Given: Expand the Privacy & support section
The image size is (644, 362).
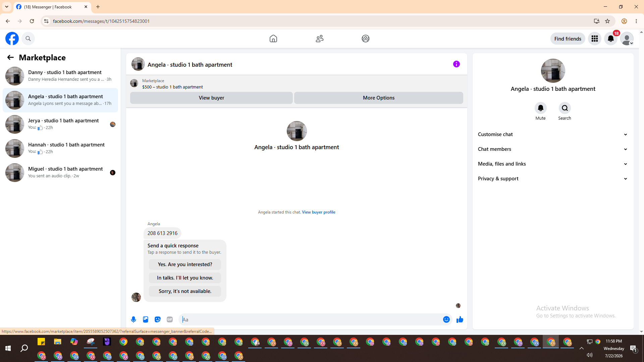Looking at the screenshot, I should [553, 179].
